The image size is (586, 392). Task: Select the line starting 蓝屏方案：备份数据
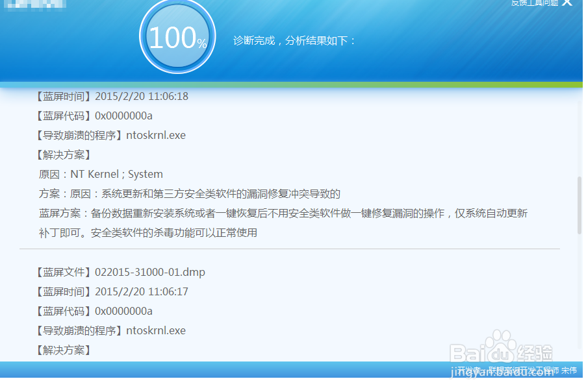(x=283, y=213)
